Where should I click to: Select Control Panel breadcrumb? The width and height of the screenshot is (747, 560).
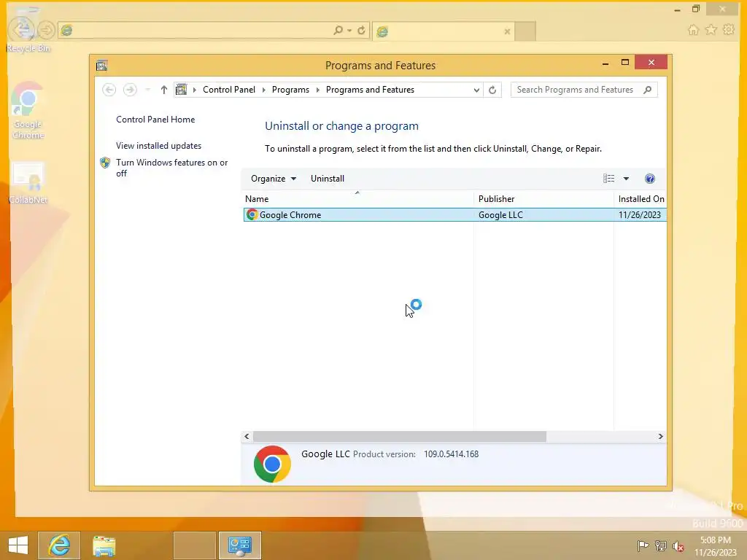coord(228,90)
